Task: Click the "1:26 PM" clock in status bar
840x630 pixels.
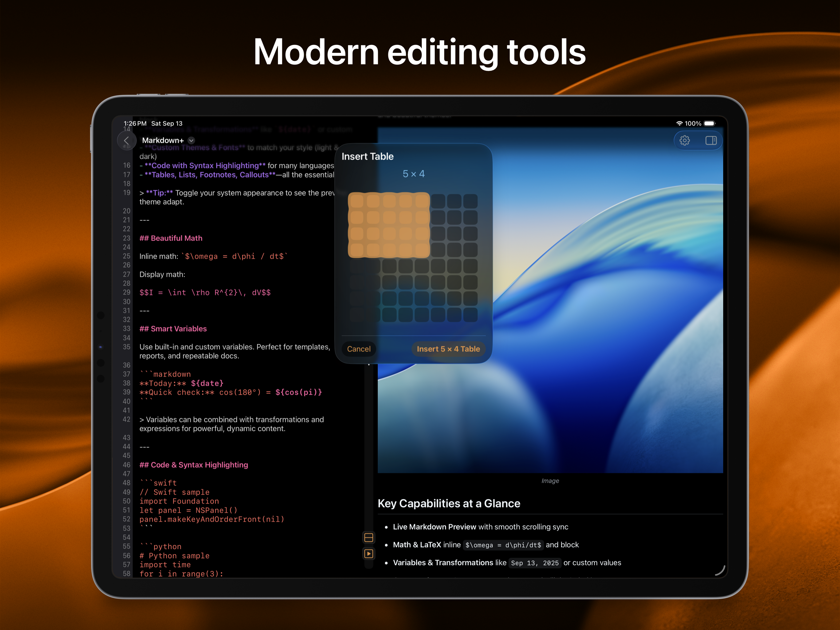Action: (x=135, y=123)
